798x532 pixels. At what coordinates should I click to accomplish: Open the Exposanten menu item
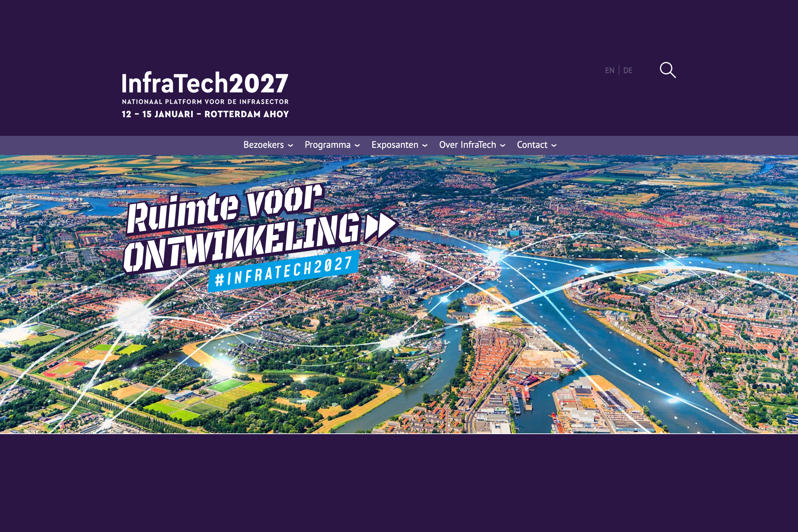395,145
